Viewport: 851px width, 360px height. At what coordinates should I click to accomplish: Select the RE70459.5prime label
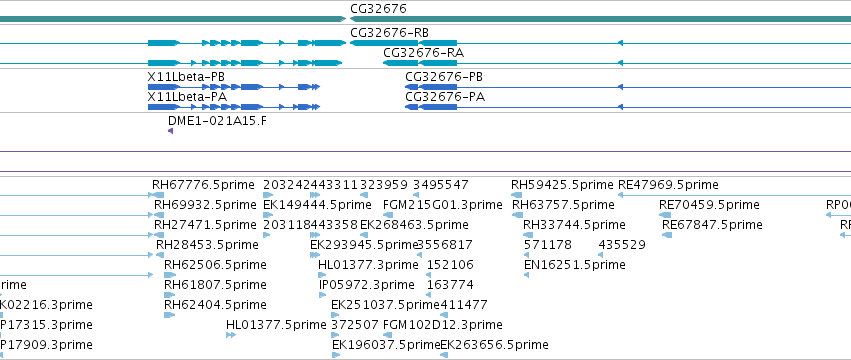(709, 205)
